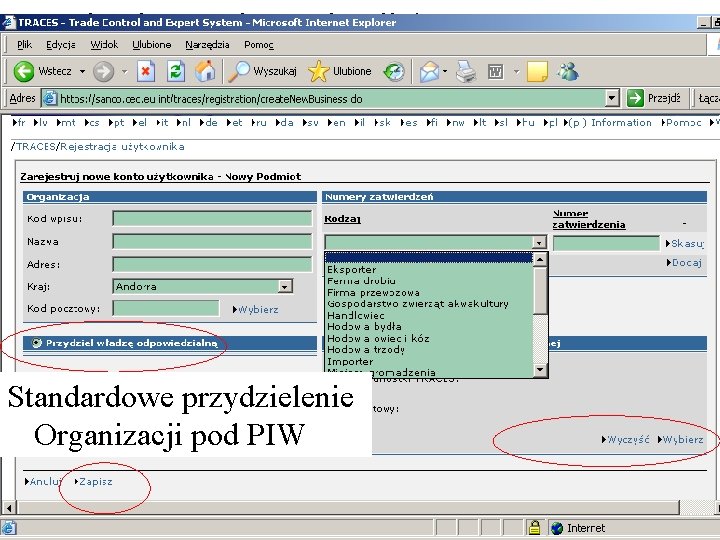Click the grey Forward arrow icon

point(103,72)
